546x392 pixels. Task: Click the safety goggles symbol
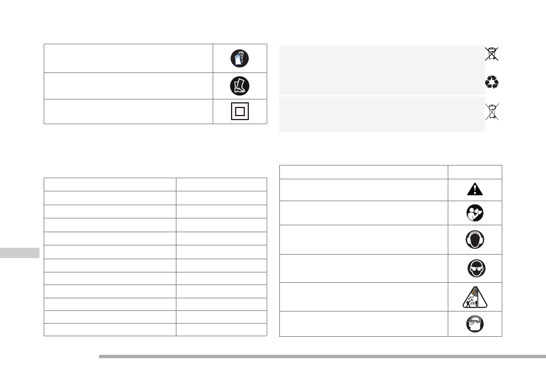476,268
